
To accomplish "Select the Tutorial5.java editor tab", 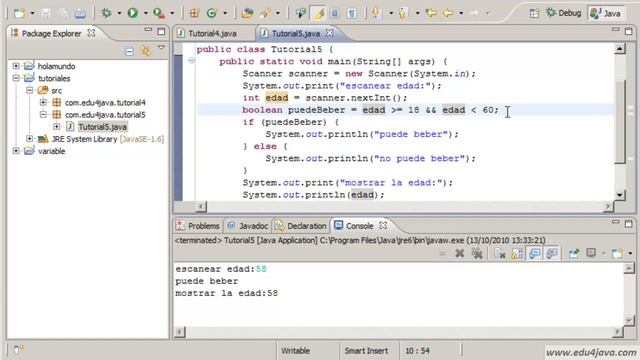I will click(296, 33).
